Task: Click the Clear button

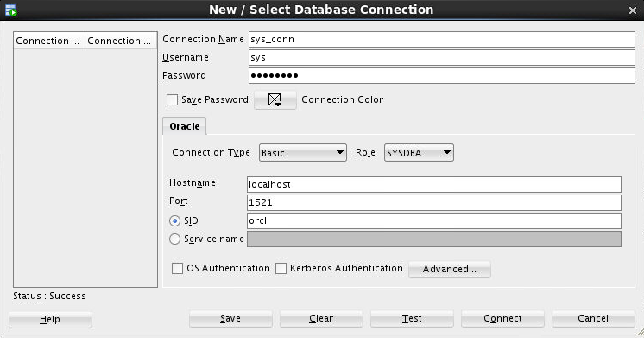Action: point(321,319)
